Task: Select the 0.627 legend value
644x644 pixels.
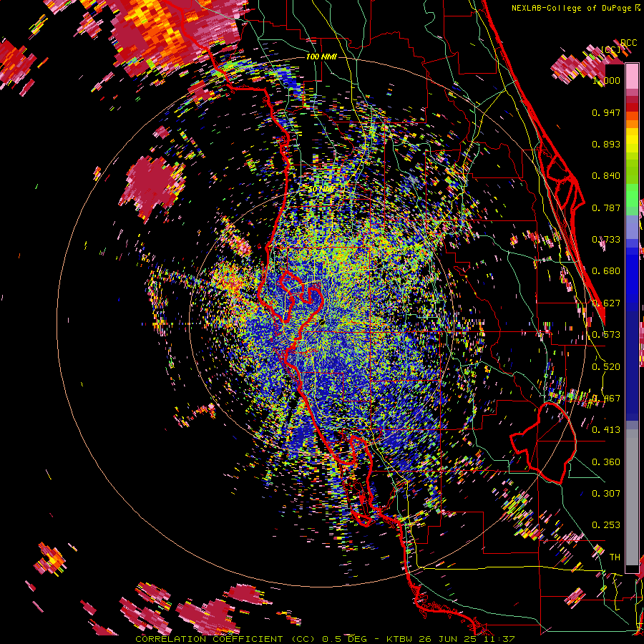Action: pyautogui.click(x=606, y=303)
